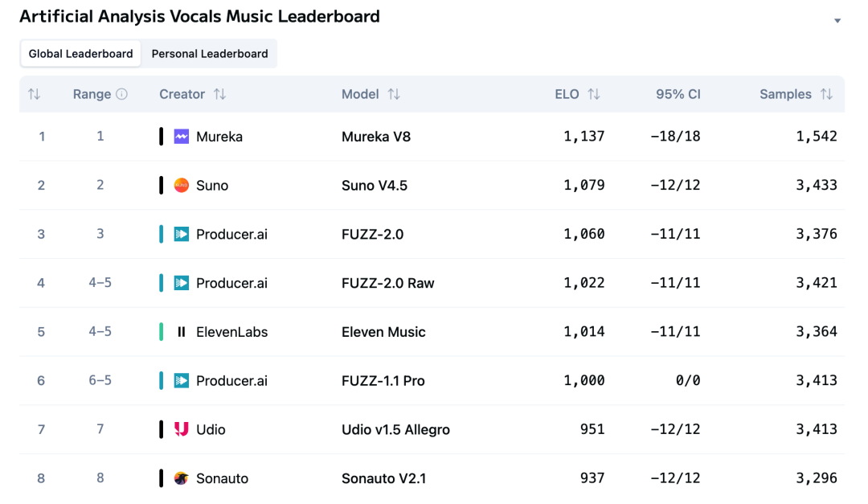This screenshot has height=504, width=868.
Task: Click the Suno logo icon
Action: [182, 186]
